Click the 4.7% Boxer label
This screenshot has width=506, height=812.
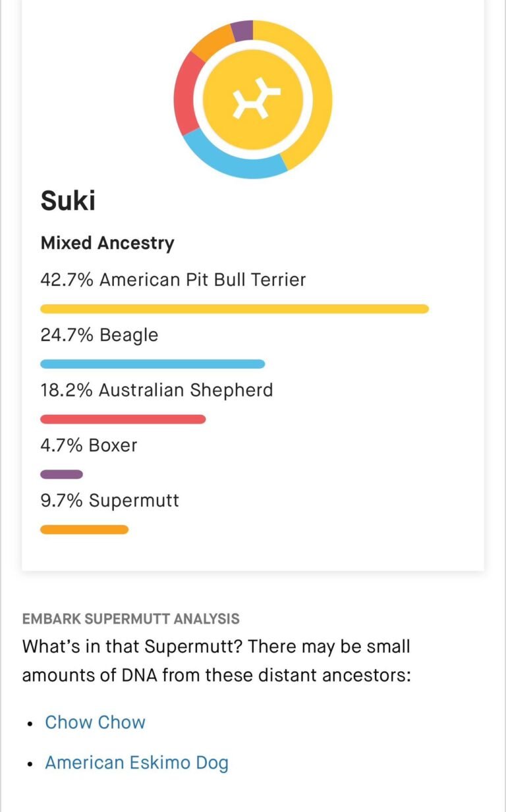[89, 445]
